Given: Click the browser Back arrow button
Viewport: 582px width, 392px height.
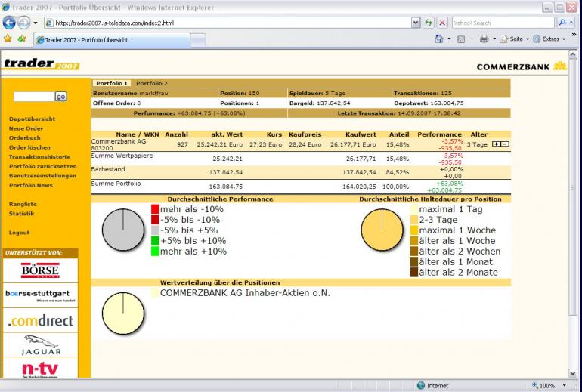Looking at the screenshot, I should pos(11,23).
